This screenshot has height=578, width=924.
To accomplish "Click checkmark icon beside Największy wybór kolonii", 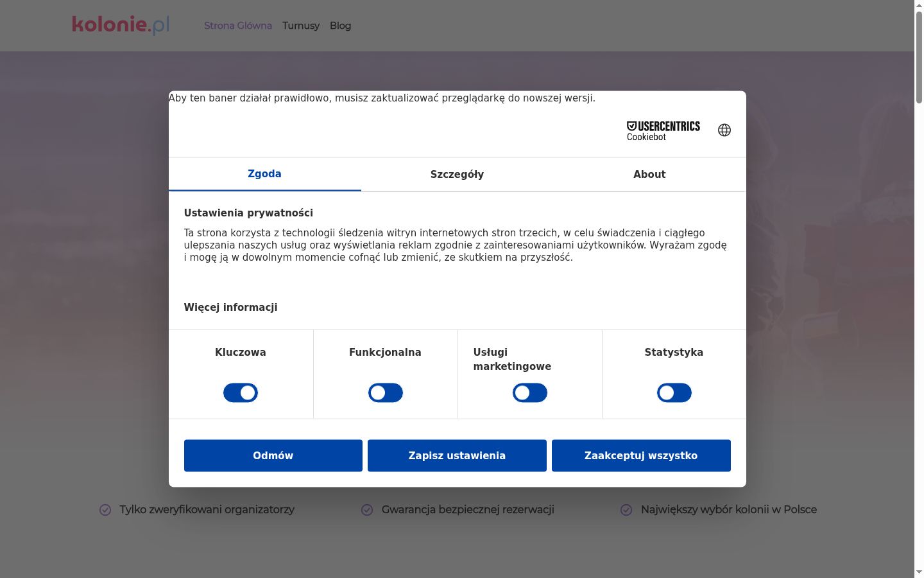I will [626, 510].
